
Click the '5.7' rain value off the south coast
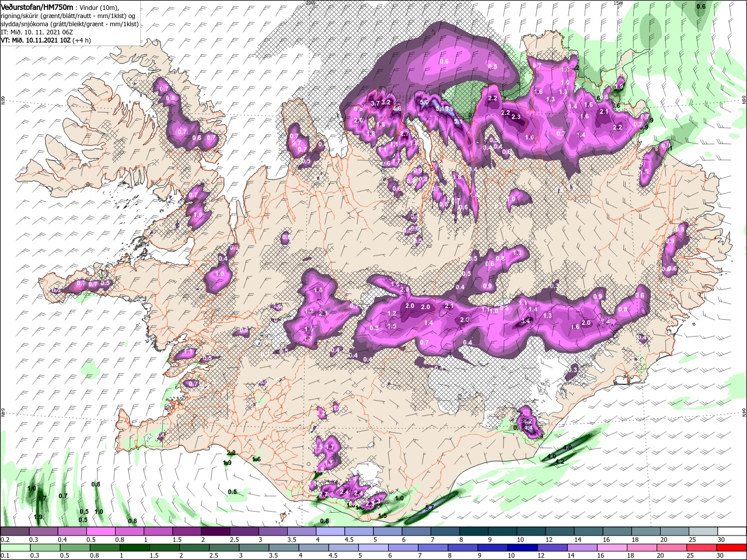(430, 508)
